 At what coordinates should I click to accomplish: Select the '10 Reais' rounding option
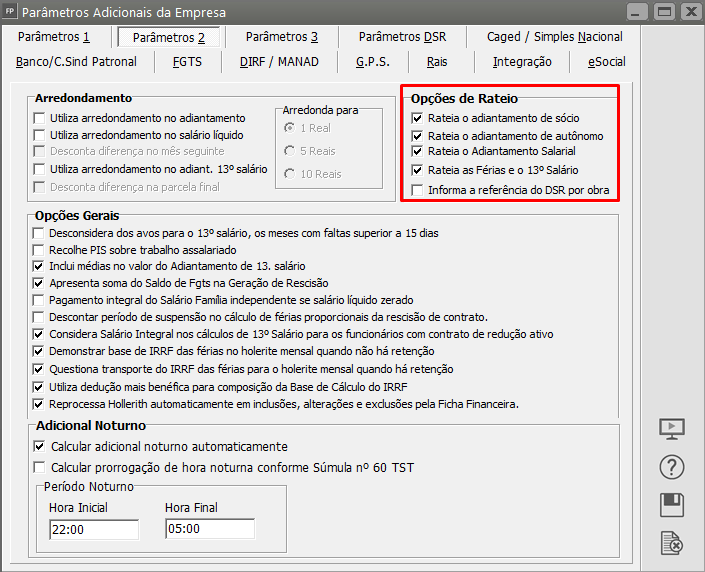click(x=290, y=174)
